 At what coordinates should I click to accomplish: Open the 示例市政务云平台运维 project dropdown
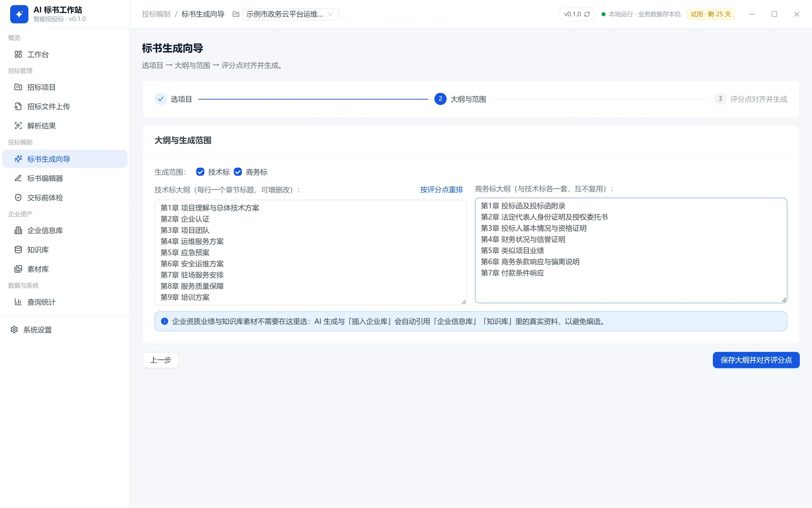pos(291,14)
